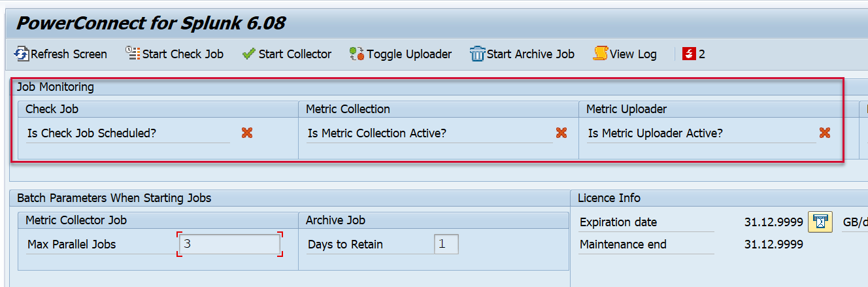Screen dimensions: 868x287
Task: Click the Start Check Job icon
Action: pos(133,54)
